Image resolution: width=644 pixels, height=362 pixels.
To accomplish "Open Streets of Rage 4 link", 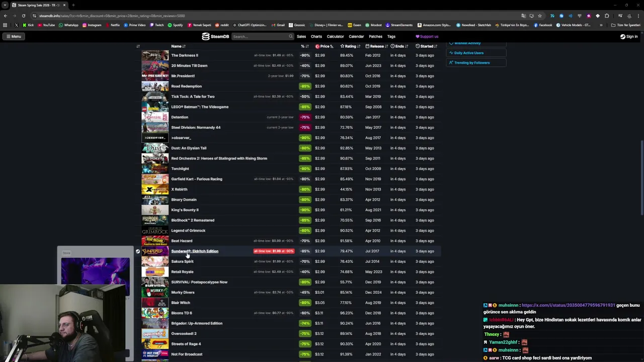I will click(x=186, y=344).
